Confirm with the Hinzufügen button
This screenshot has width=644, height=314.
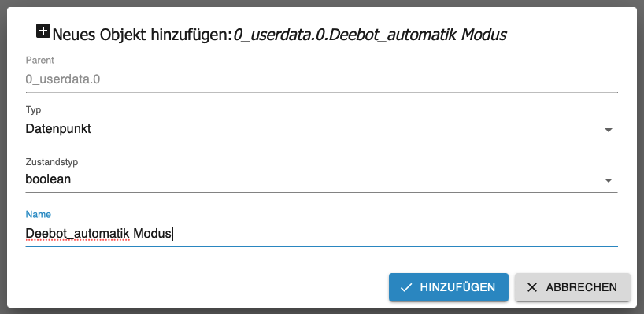pyautogui.click(x=449, y=287)
